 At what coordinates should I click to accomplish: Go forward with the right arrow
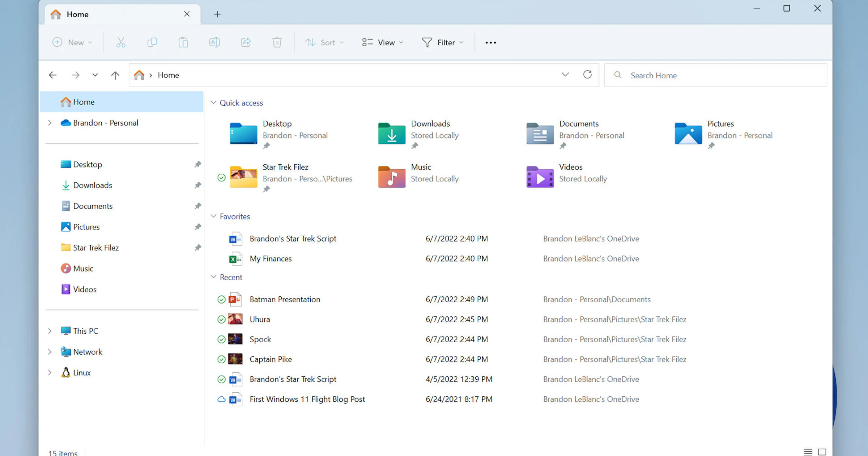coord(75,75)
